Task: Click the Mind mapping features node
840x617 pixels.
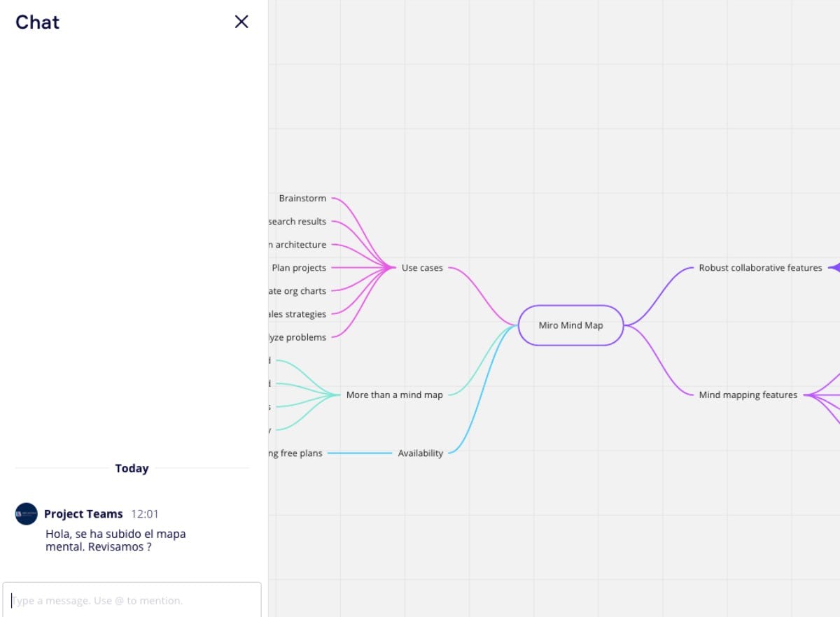Action: pos(748,395)
